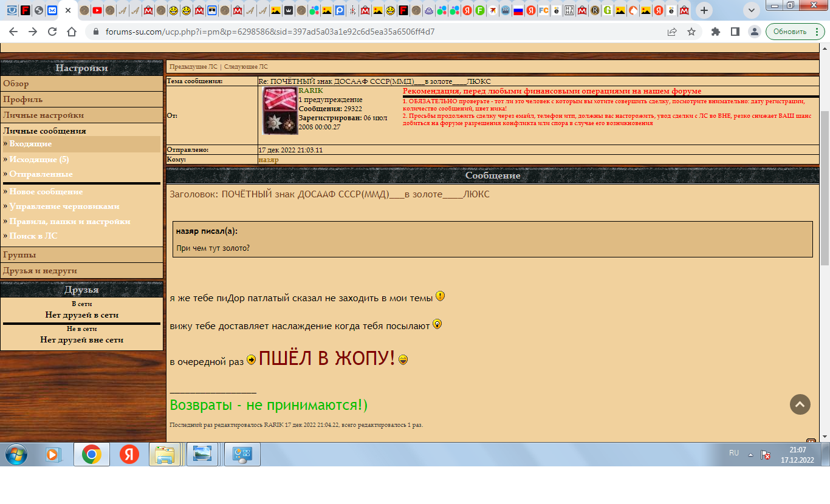This screenshot has height=504, width=830.
Task: Click the page vertical scrollbar
Action: pyautogui.click(x=825, y=188)
